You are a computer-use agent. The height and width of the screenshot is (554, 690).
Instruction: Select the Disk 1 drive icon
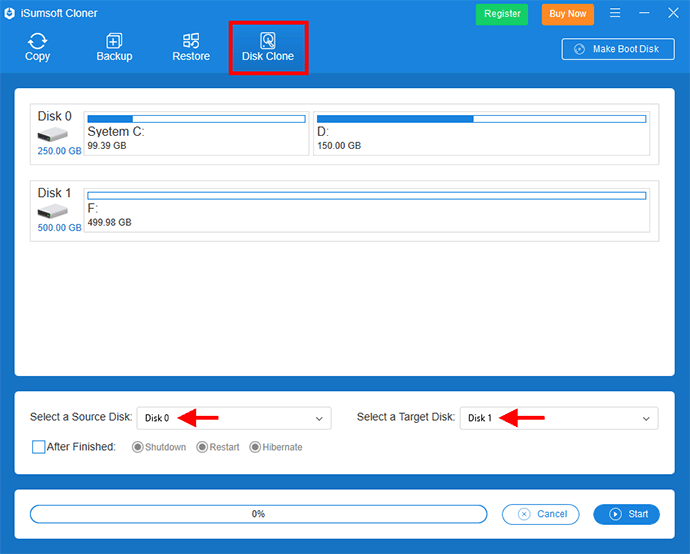pos(52,211)
